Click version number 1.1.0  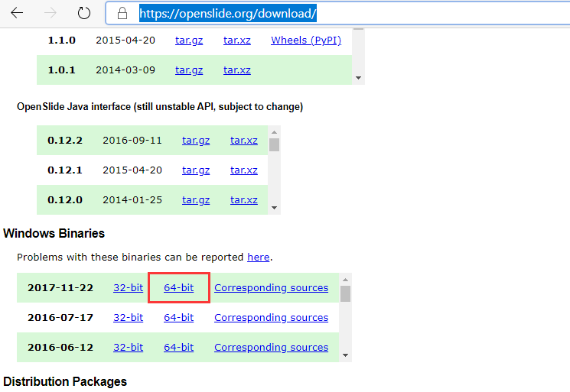pyautogui.click(x=62, y=40)
